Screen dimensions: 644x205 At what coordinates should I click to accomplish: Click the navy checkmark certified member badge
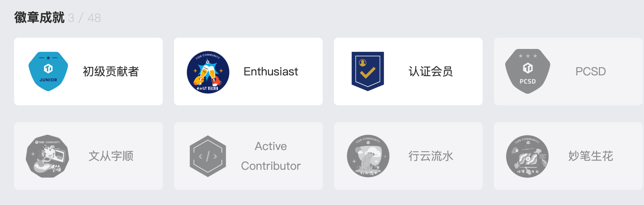pos(367,71)
